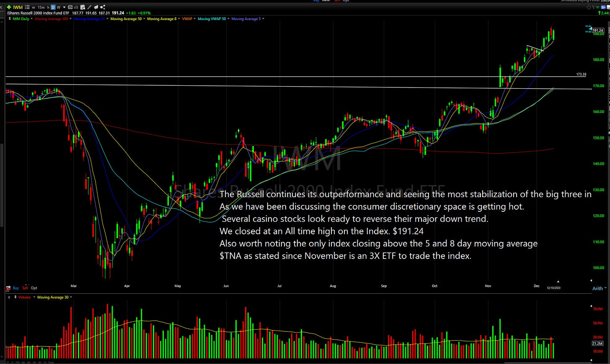Open Moving VWAP 50 dropdown
Viewport: 610px width, 364px height.
pos(228,19)
